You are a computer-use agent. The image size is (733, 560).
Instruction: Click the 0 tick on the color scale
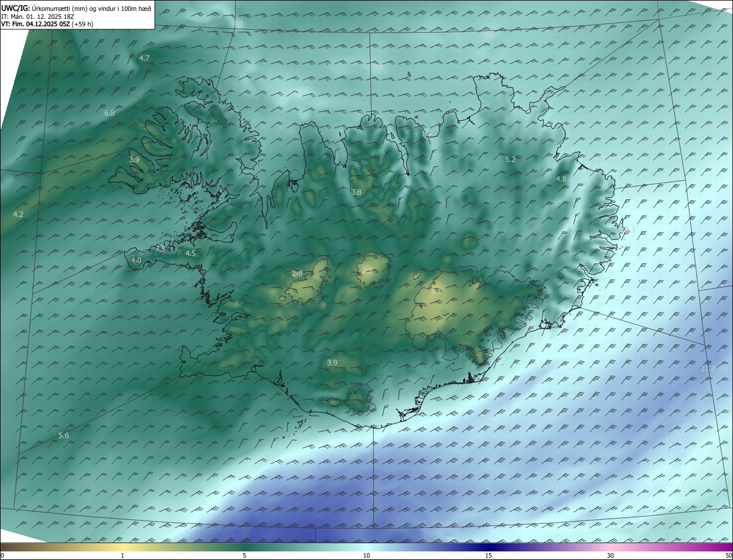point(2,555)
